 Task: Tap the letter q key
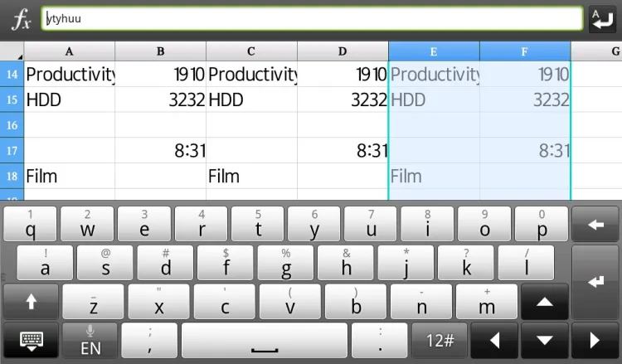tap(31, 224)
